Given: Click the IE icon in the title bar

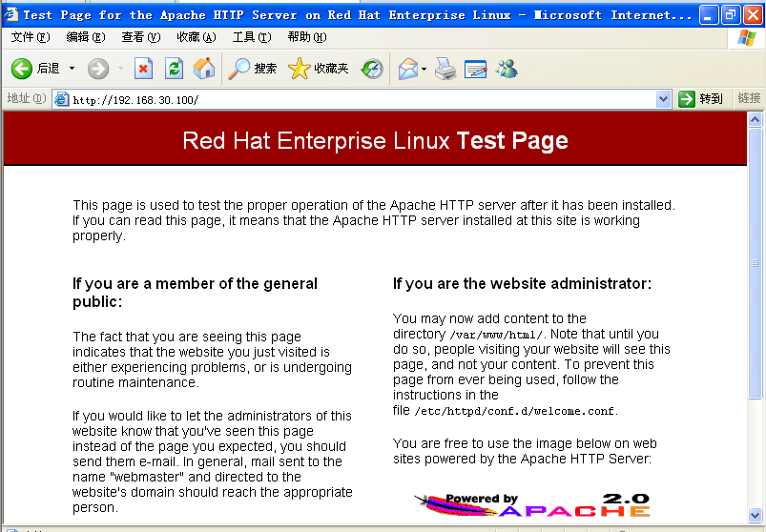Looking at the screenshot, I should 10,14.
